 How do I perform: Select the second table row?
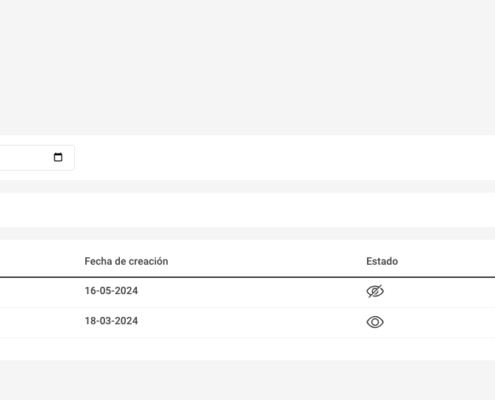(x=247, y=322)
